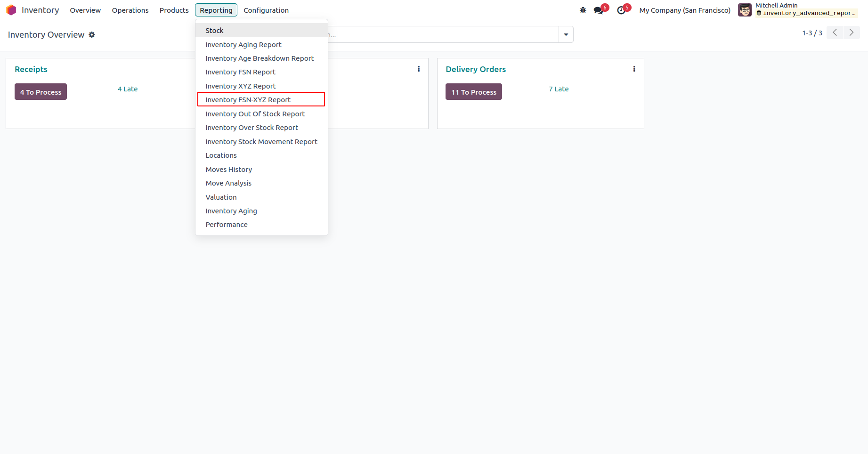Select Inventory Out Of Stock Report

(x=261, y=113)
